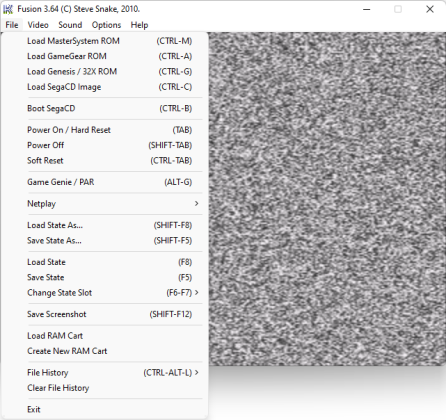Select Soft Reset entry

105,161
